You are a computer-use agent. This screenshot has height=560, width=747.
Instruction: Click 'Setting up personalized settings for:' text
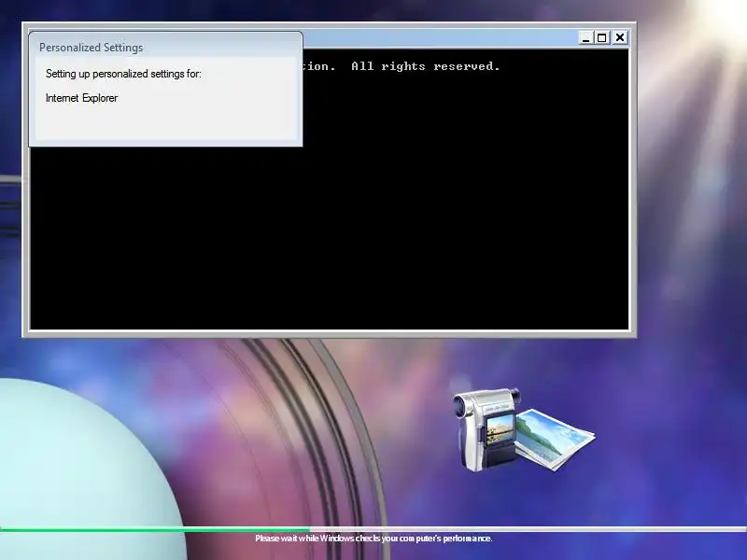tap(123, 74)
